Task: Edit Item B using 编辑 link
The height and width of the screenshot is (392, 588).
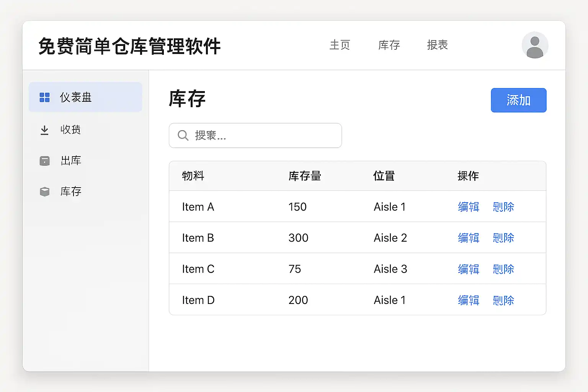Action: pyautogui.click(x=469, y=238)
